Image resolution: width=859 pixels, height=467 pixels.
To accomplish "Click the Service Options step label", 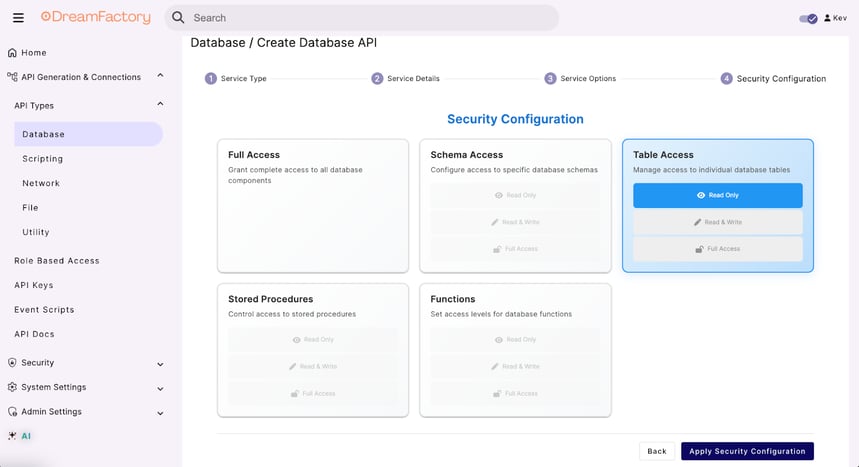I will [588, 78].
